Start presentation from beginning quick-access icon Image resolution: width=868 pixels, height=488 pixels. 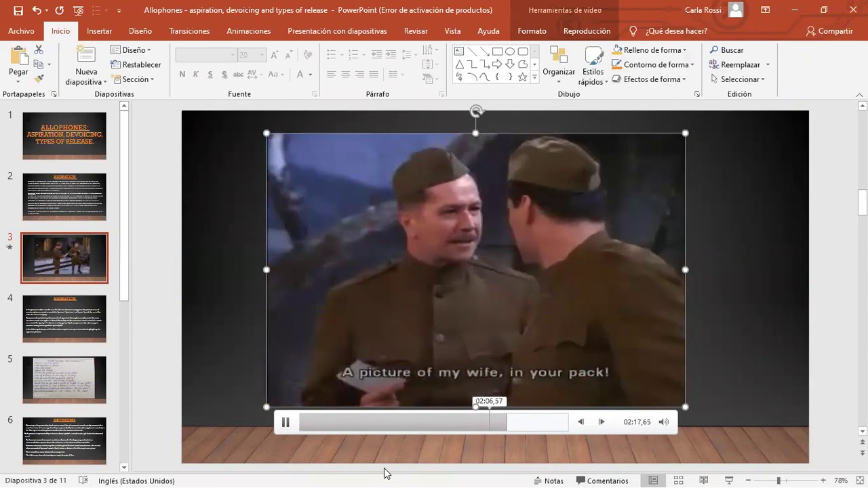click(79, 10)
